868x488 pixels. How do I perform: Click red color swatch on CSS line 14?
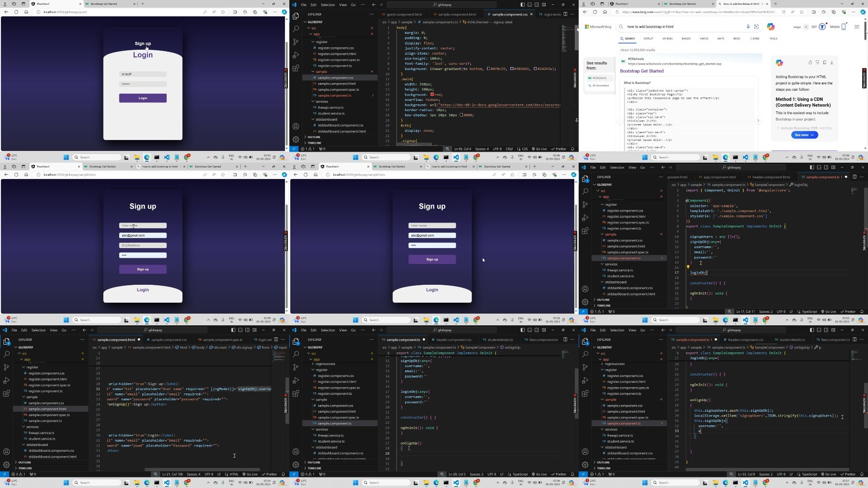point(432,95)
